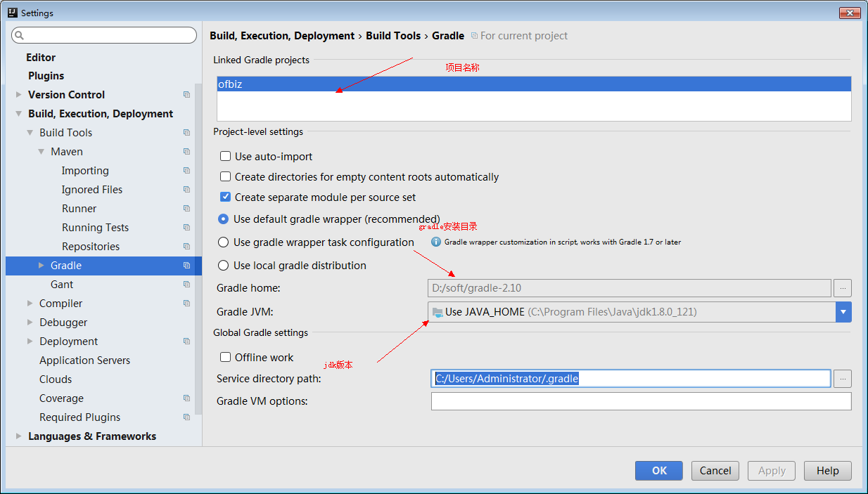868x494 pixels.
Task: Click the Help button
Action: pos(828,471)
